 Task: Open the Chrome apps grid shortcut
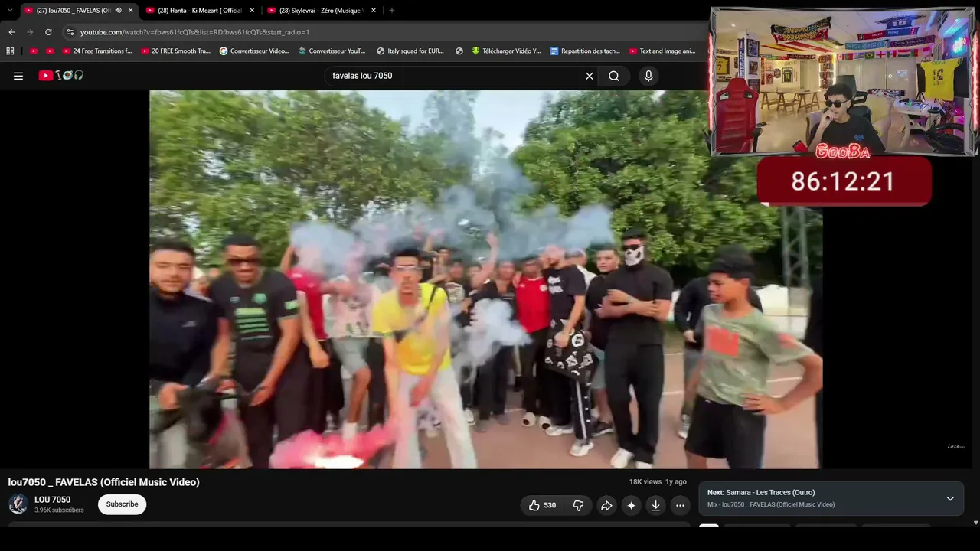[x=10, y=51]
